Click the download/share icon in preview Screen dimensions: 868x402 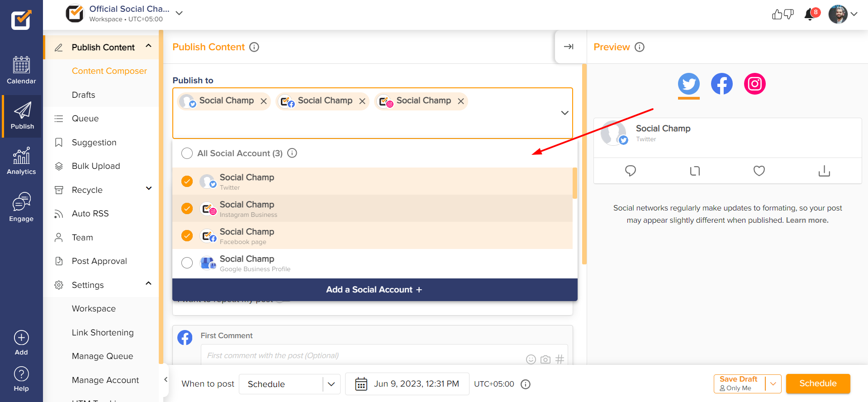(824, 171)
